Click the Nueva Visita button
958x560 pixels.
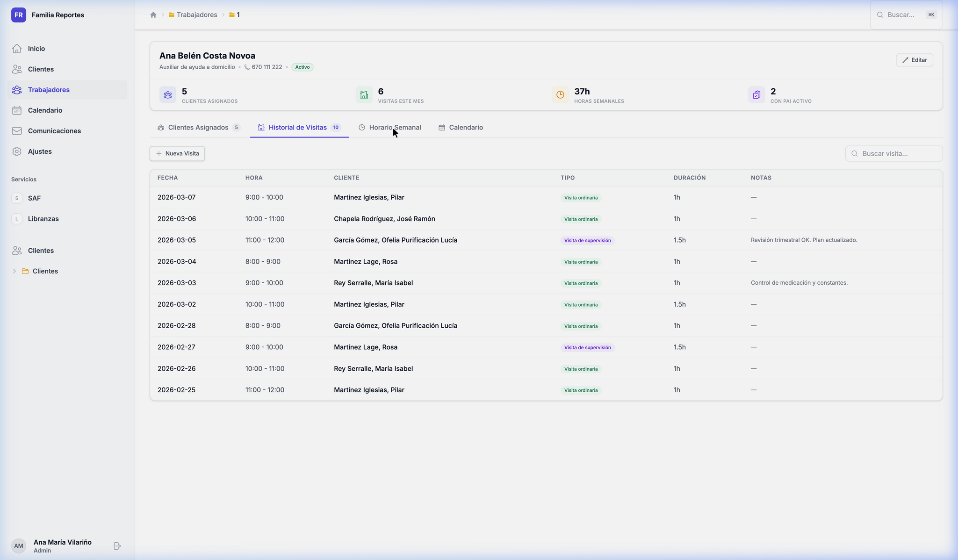click(x=177, y=153)
